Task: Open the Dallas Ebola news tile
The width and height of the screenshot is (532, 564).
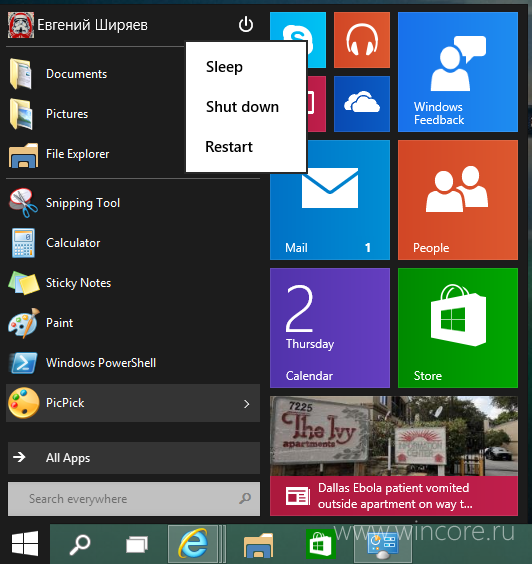Action: tap(394, 456)
